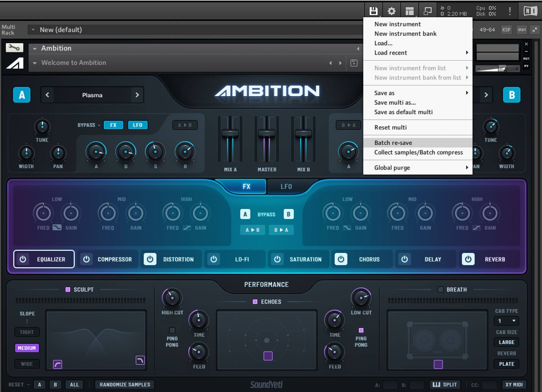Click the exclamation warning icon
Viewport: 542px width, 392px height.
pos(509,11)
